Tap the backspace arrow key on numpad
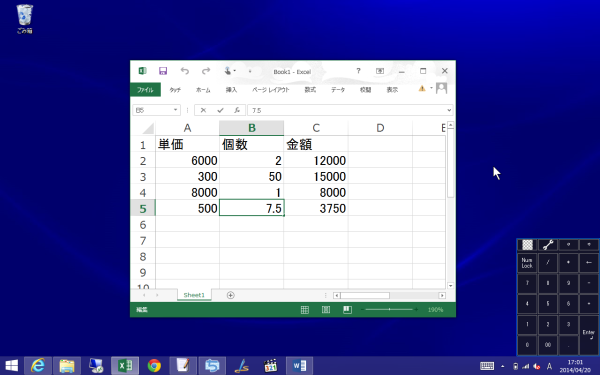This screenshot has height=375, width=600. click(589, 263)
